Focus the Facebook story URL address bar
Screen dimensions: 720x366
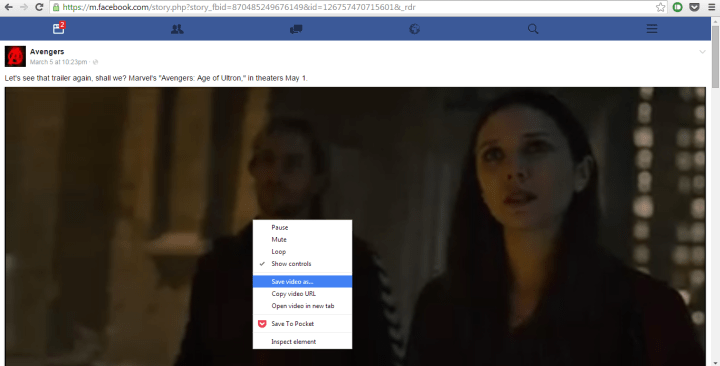coord(354,7)
